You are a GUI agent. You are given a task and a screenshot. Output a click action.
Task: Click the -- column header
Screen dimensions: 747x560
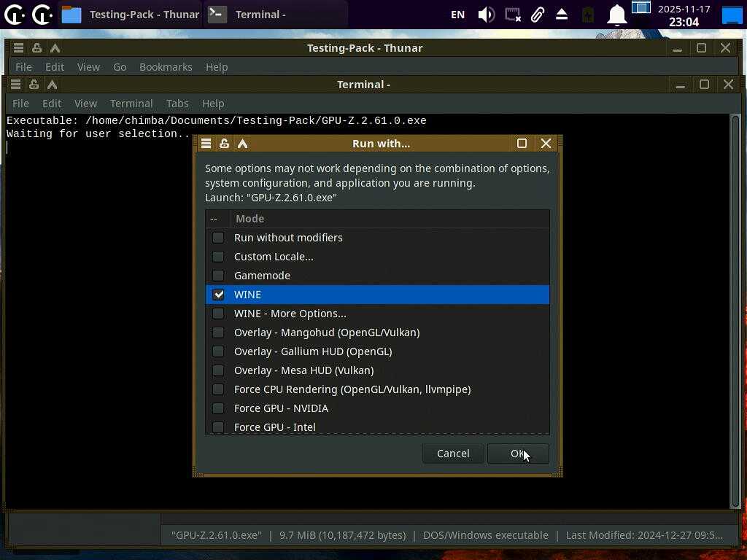point(218,219)
